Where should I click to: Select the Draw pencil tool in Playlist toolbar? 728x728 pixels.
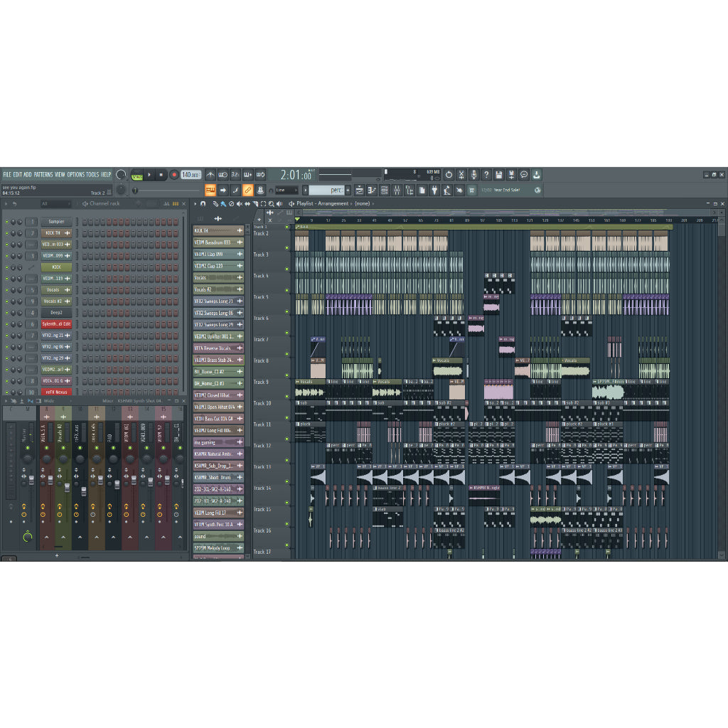[x=216, y=203]
